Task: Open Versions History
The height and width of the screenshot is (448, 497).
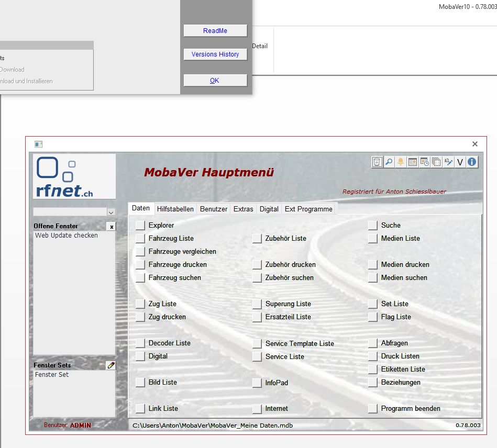Action: [215, 54]
